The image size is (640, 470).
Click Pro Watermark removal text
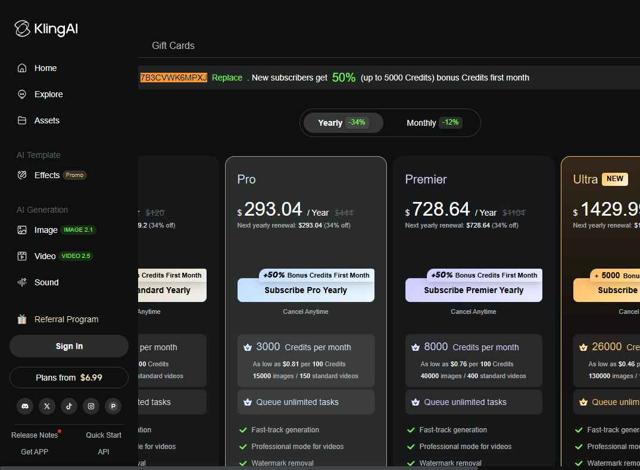[x=282, y=463]
